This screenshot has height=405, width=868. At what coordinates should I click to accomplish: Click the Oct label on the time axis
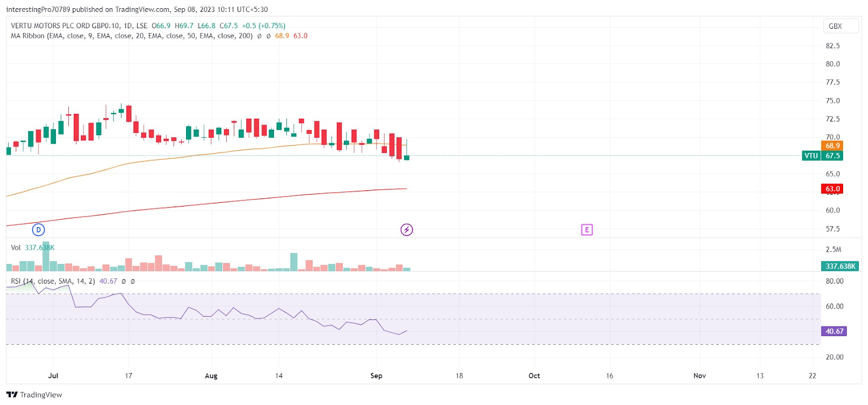click(534, 376)
